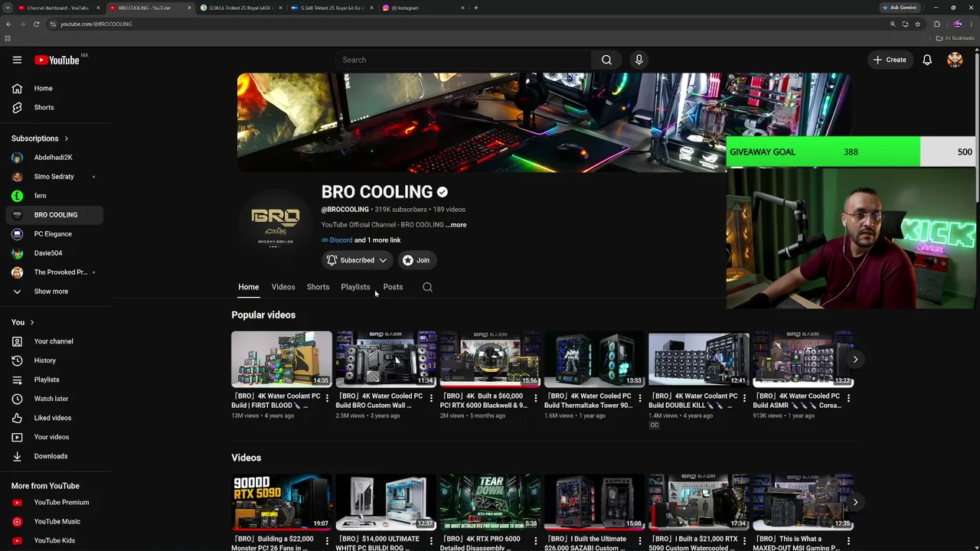Click the YouTube logo
980x551 pixels.
tap(57, 60)
